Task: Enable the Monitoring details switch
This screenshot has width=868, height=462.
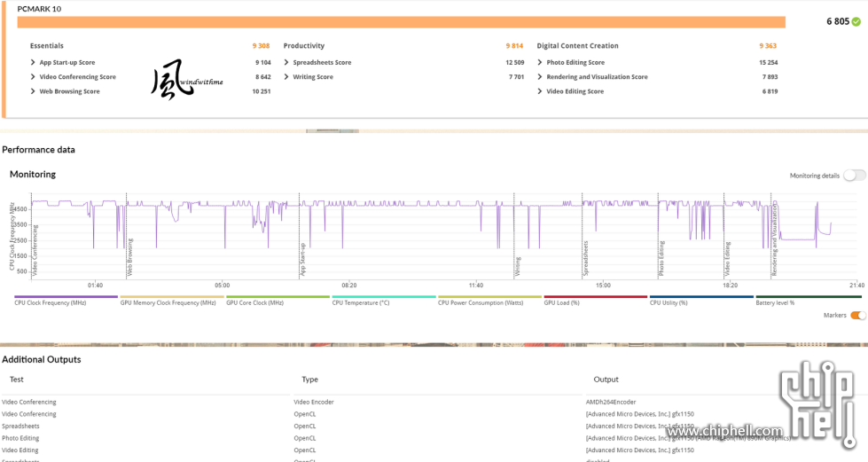Action: (x=855, y=176)
